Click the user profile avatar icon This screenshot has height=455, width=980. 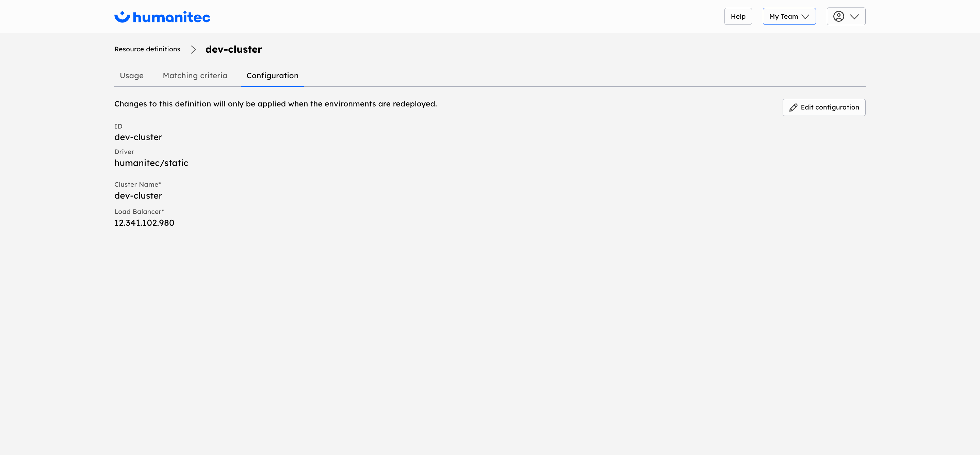[838, 16]
